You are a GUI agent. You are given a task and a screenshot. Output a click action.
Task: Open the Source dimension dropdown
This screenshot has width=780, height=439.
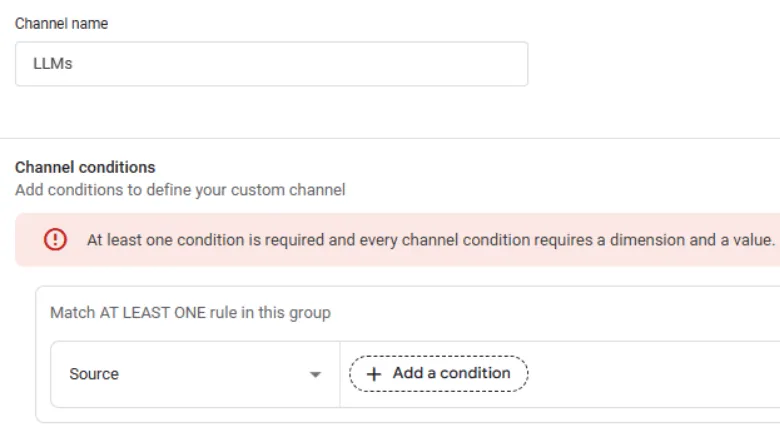[x=195, y=374]
